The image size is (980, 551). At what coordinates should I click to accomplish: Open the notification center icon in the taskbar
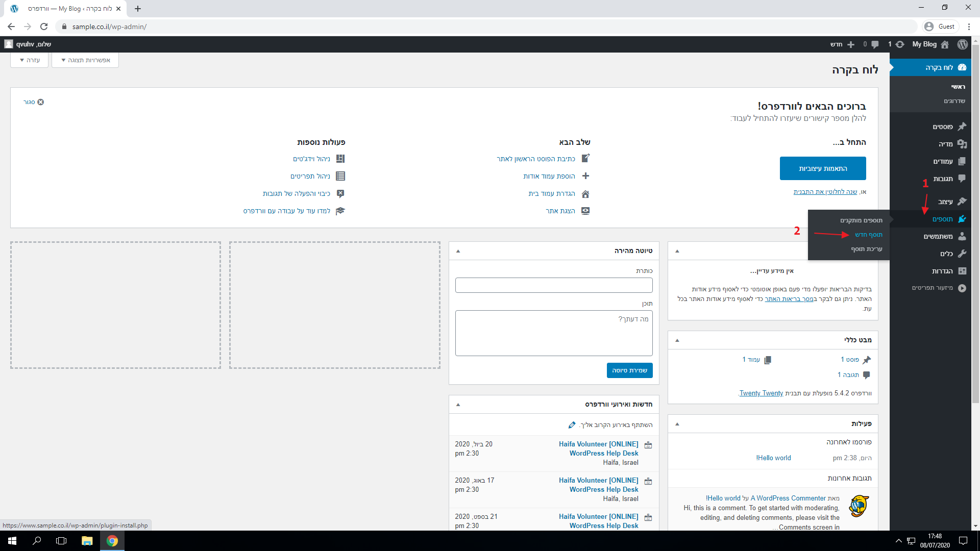pos(963,541)
